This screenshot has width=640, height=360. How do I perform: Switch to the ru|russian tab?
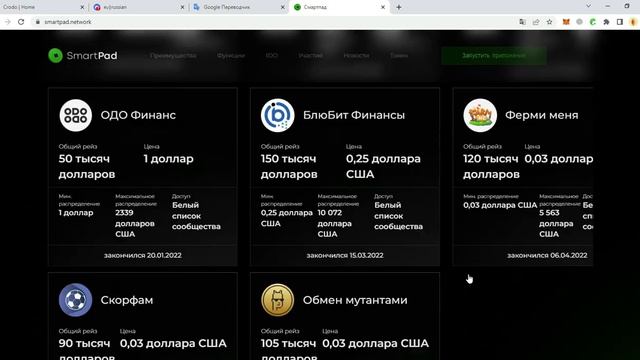[138, 7]
